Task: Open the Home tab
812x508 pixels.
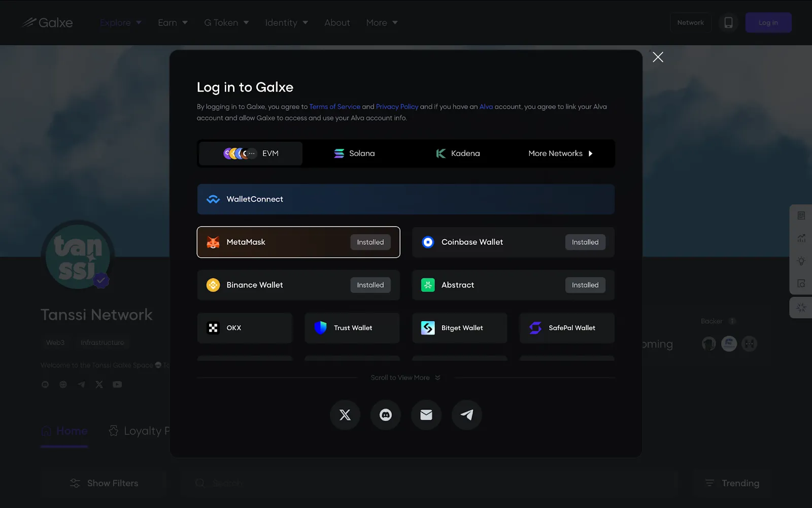Action: [64, 431]
